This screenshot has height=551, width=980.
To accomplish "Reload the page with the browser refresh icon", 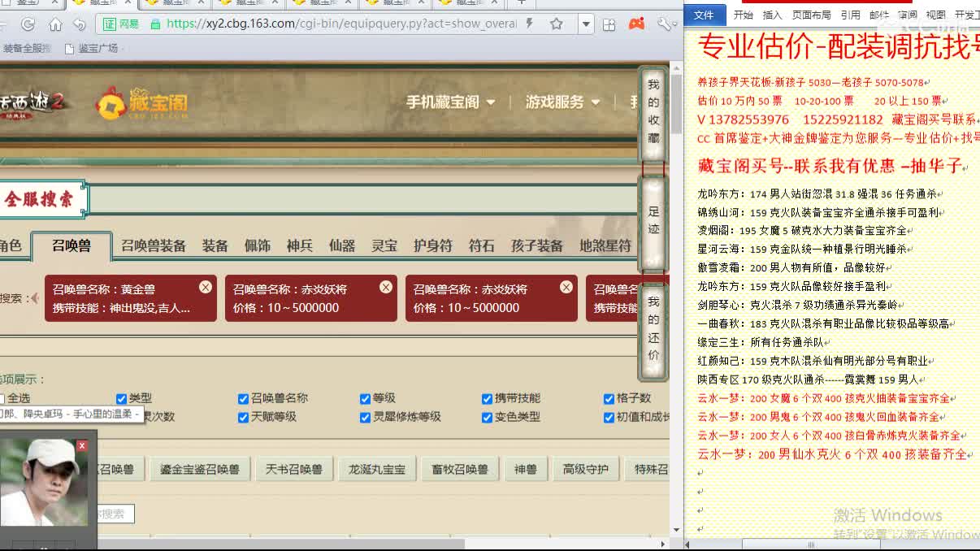I will [x=28, y=24].
